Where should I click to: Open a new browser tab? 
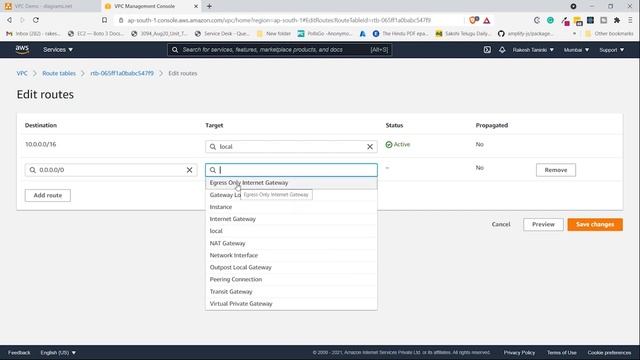pyautogui.click(x=209, y=6)
